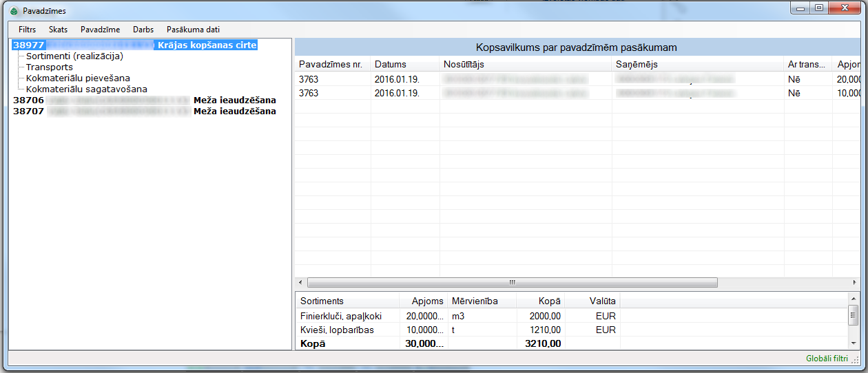
Task: Open the Skats menu
Action: coord(58,30)
